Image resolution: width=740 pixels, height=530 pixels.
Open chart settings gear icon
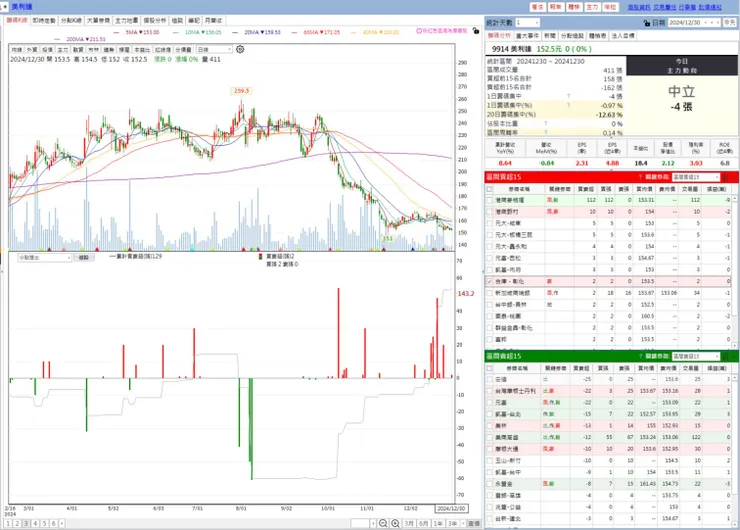(240, 49)
